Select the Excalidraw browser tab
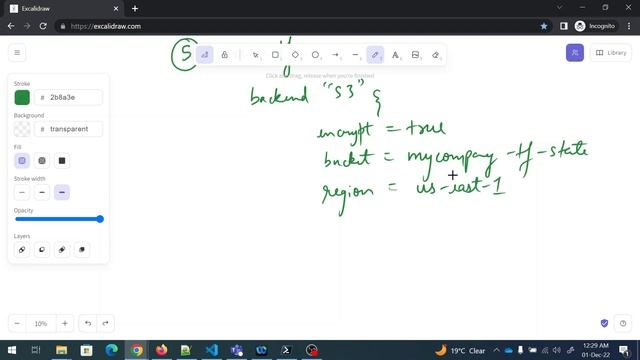640x360 pixels. [64, 9]
